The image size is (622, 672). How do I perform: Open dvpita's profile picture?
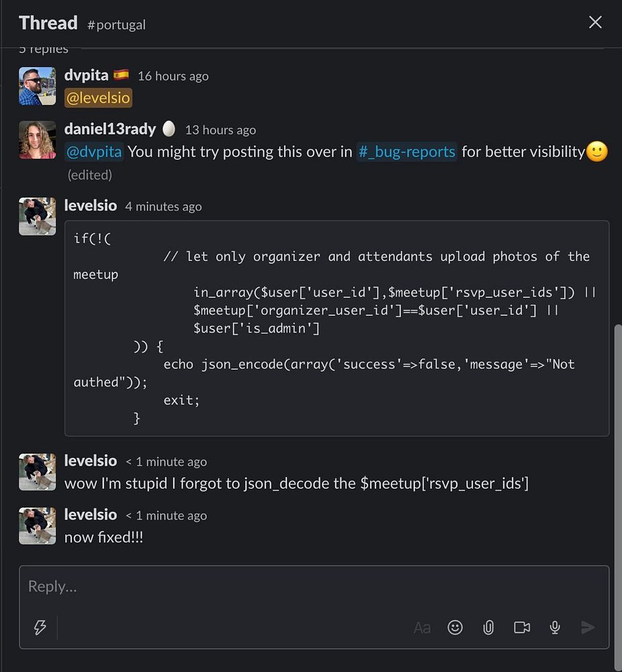[38, 86]
